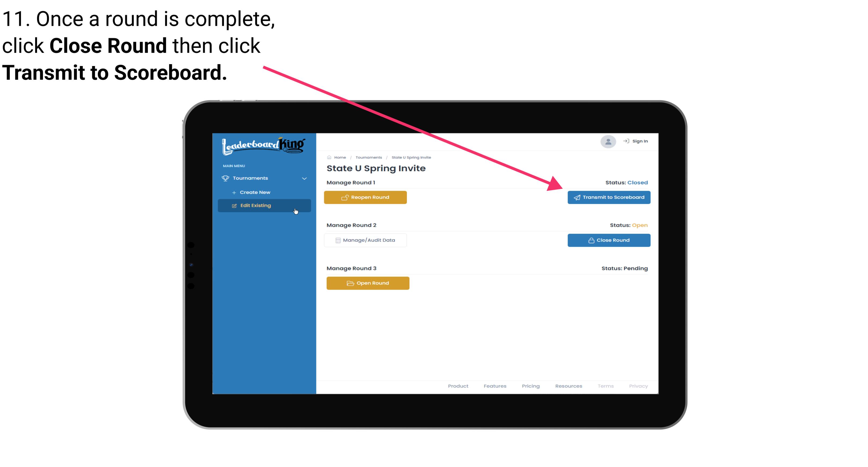Click the Tournaments breadcrumb link

(x=369, y=157)
